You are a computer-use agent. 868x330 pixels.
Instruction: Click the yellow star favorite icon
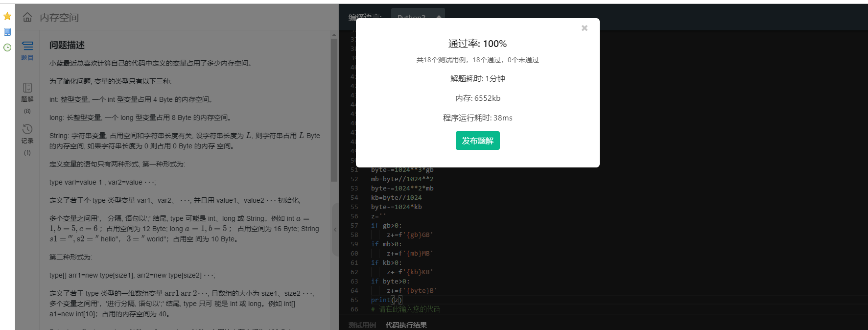point(7,16)
